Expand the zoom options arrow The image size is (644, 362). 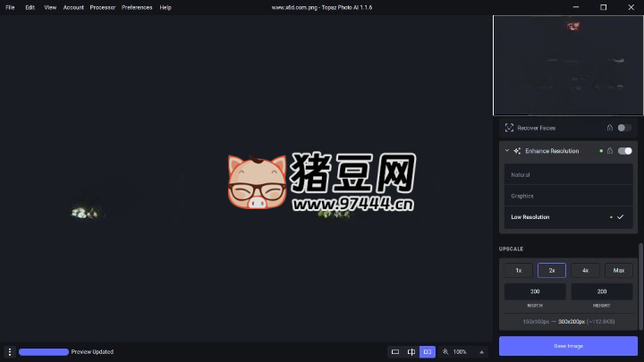[482, 352]
